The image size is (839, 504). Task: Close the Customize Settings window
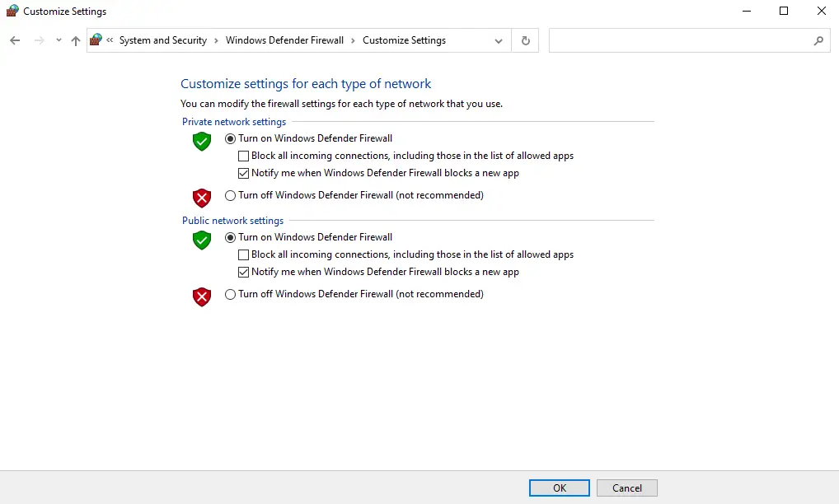(x=822, y=11)
